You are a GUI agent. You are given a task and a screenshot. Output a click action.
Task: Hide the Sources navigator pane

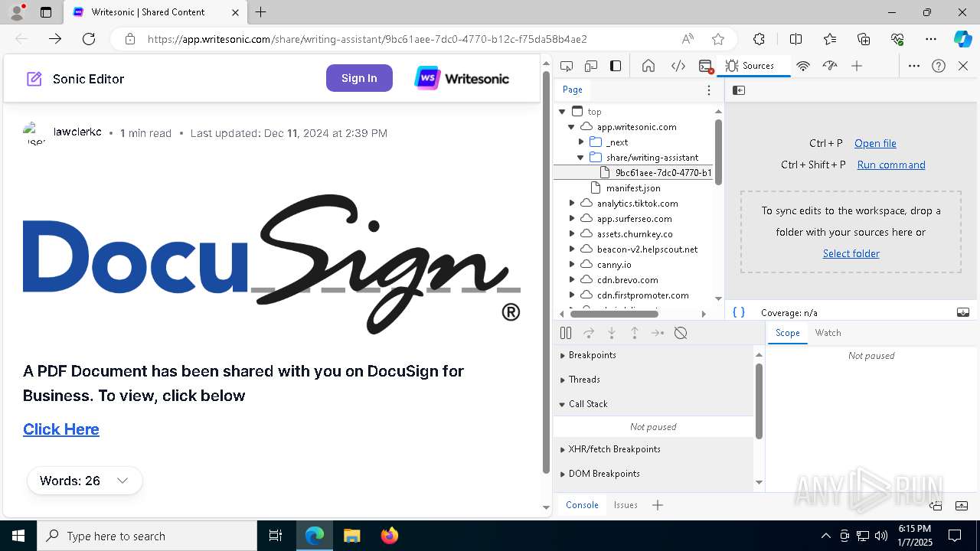coord(739,90)
